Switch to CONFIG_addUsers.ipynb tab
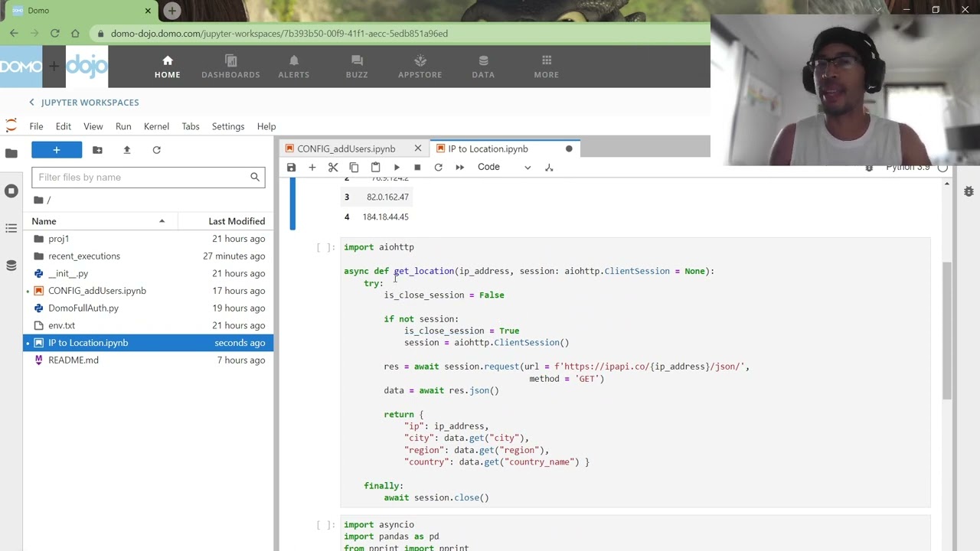Viewport: 980px width, 551px height. (346, 148)
